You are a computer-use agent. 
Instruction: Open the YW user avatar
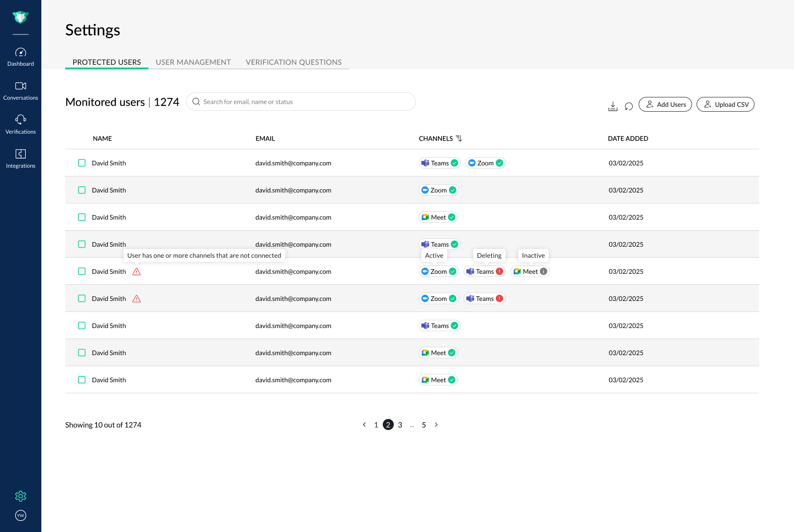(x=21, y=515)
